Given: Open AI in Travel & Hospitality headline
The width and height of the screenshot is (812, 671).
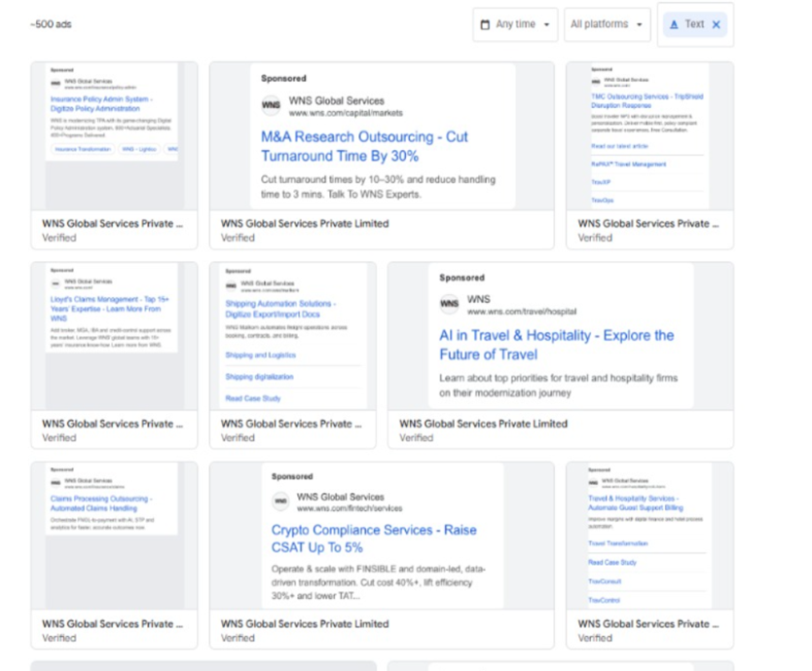Looking at the screenshot, I should (x=556, y=345).
